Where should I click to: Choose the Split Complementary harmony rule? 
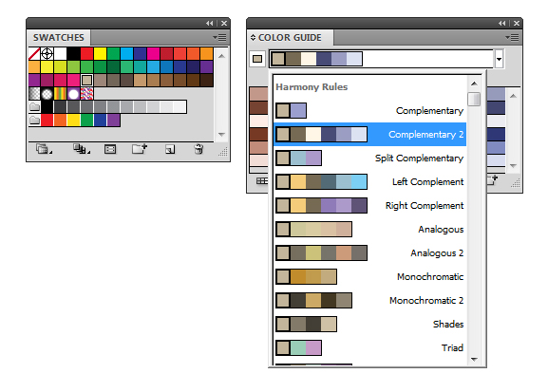click(x=370, y=158)
